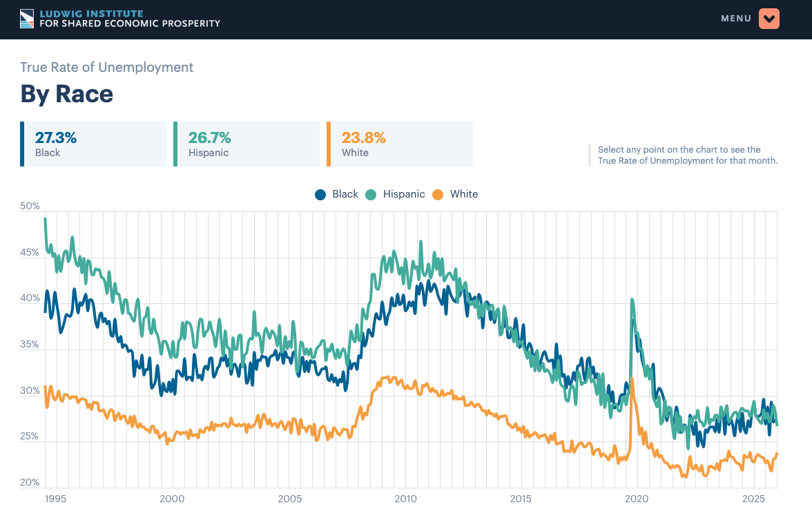
Task: Click the 2000 x-axis label
Action: click(x=172, y=499)
